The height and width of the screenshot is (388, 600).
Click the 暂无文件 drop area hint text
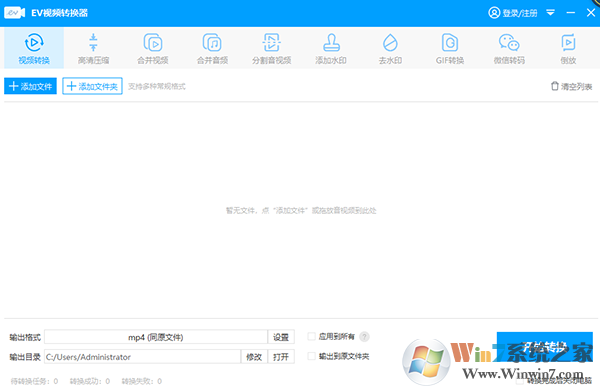pyautogui.click(x=301, y=210)
